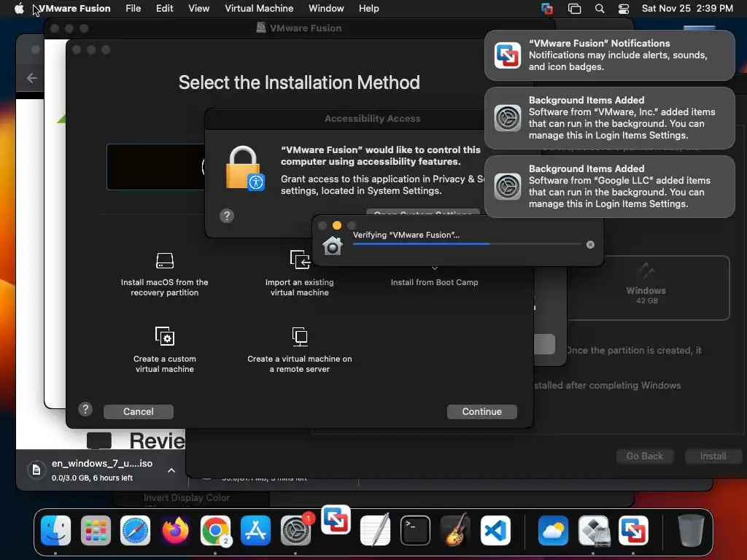Open help in Accessibility Access dialog
Image resolution: width=747 pixels, height=560 pixels.
[x=227, y=216]
